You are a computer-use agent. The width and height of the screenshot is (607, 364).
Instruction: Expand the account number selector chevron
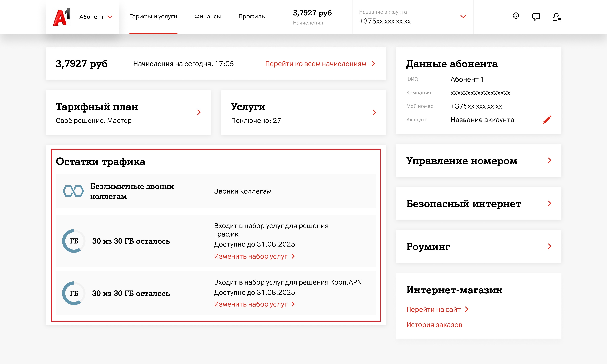pyautogui.click(x=463, y=17)
